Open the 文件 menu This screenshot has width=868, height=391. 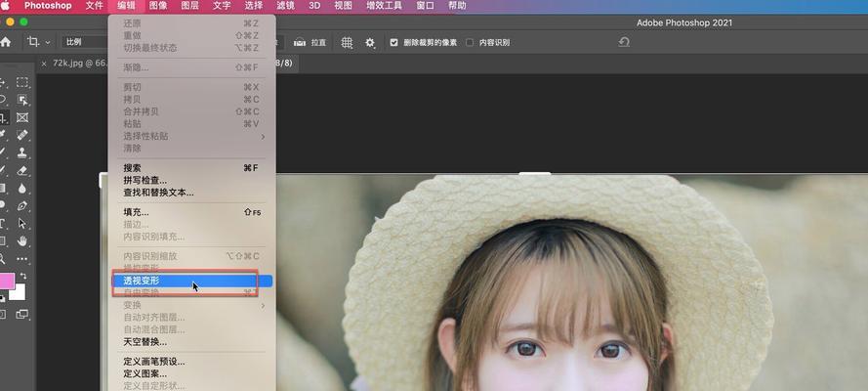tap(94, 6)
